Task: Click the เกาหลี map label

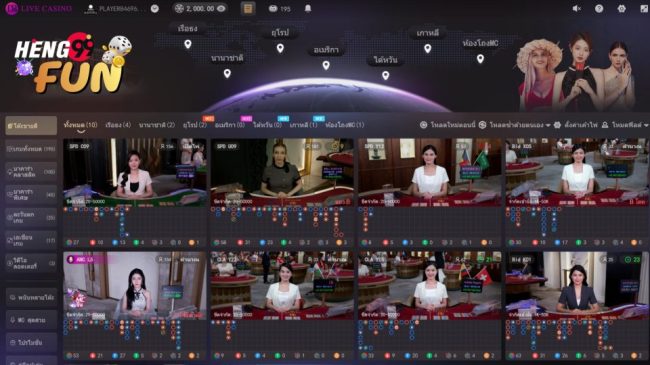Action: [x=428, y=33]
